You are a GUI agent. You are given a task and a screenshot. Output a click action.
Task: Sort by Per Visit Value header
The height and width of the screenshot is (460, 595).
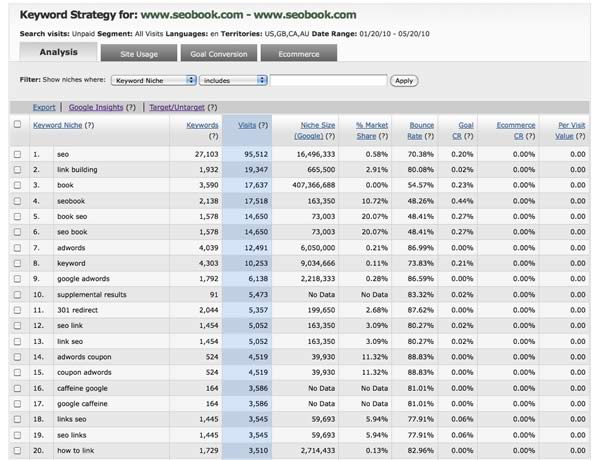coord(570,131)
